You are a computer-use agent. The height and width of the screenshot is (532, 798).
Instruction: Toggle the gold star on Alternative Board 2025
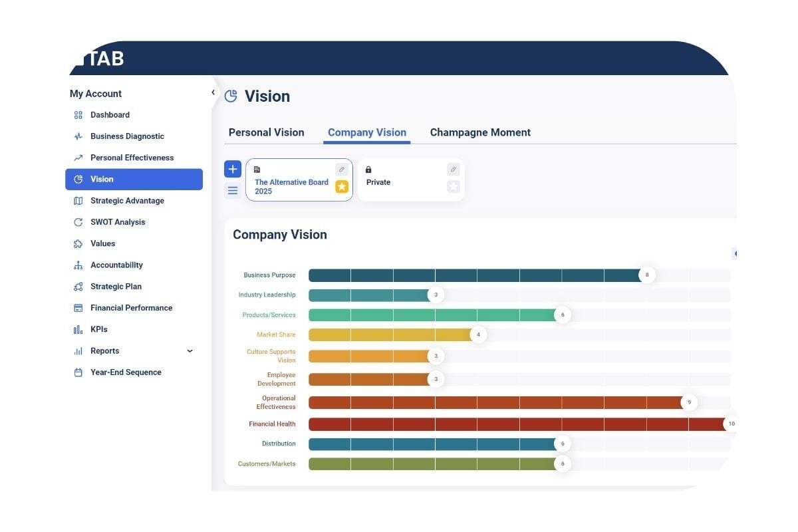click(x=341, y=187)
